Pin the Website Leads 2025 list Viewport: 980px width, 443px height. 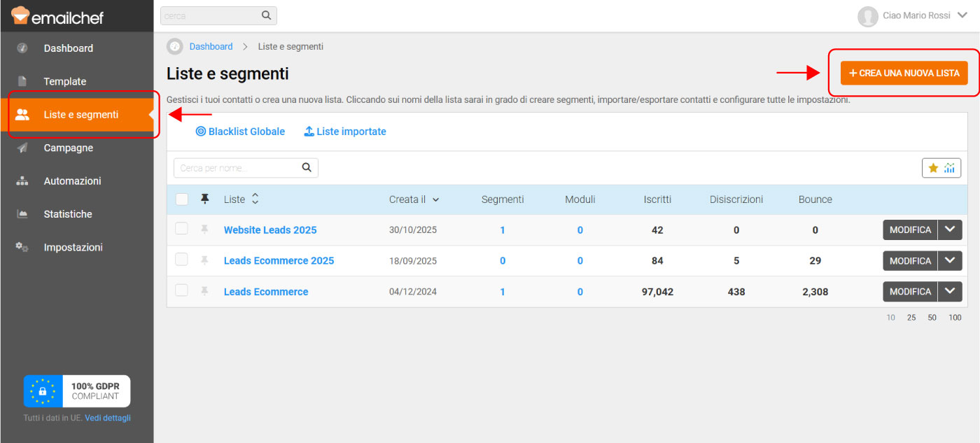[x=204, y=230]
